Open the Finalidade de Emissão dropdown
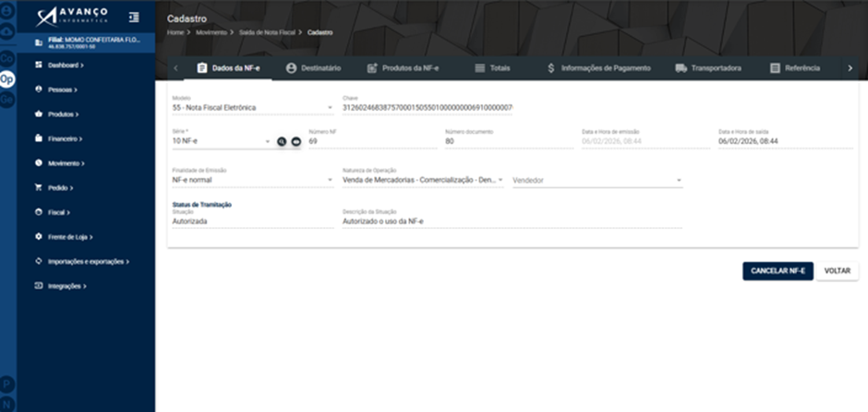868x412 pixels. [253, 180]
